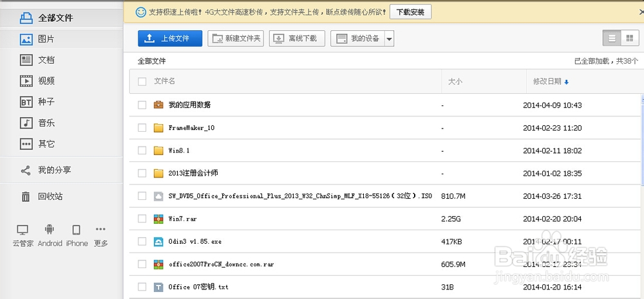Click the 上传文件 upload button
Viewport: 644px width, 299px height.
(170, 39)
